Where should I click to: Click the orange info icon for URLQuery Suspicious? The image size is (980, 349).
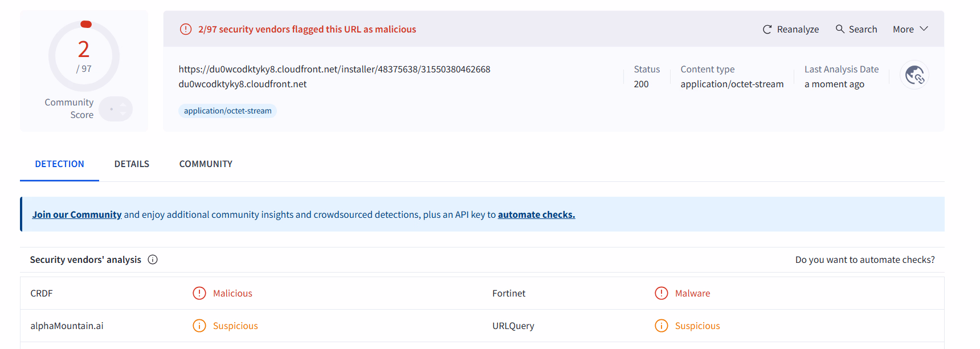click(661, 326)
